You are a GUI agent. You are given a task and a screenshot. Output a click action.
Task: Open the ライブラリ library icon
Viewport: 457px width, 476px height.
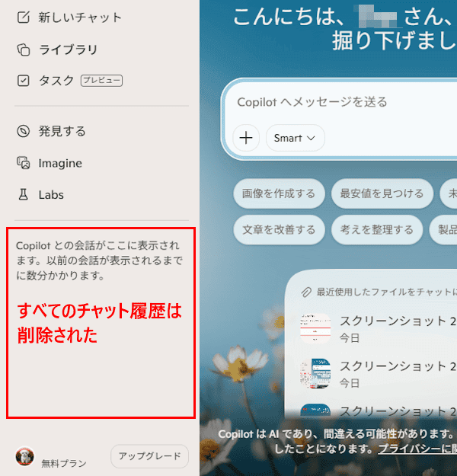(x=24, y=50)
